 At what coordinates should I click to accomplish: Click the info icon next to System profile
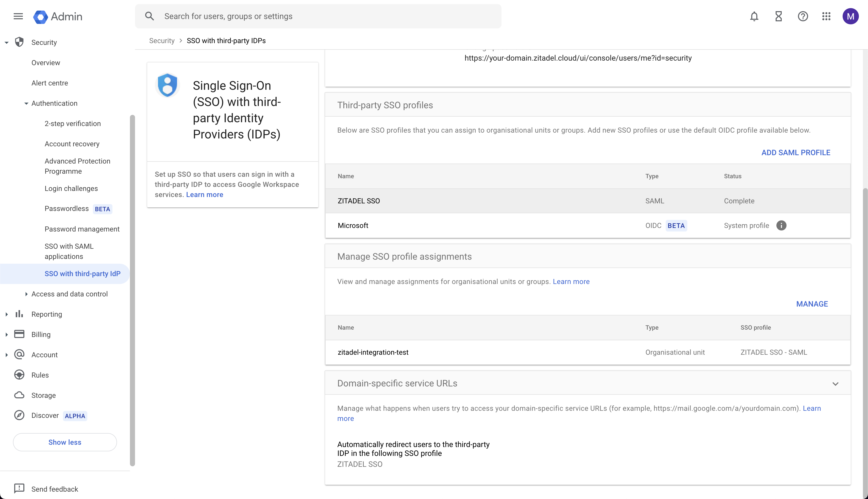pos(781,225)
